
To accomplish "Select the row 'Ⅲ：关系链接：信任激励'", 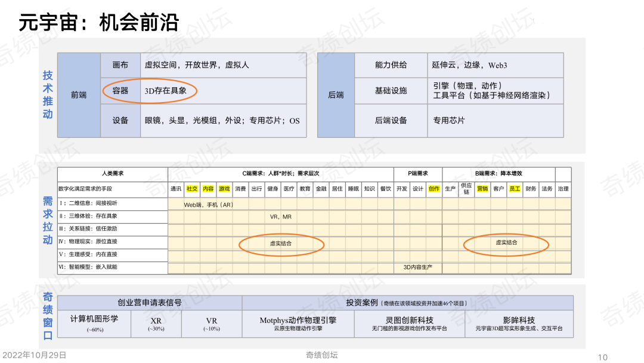I will (x=113, y=229).
